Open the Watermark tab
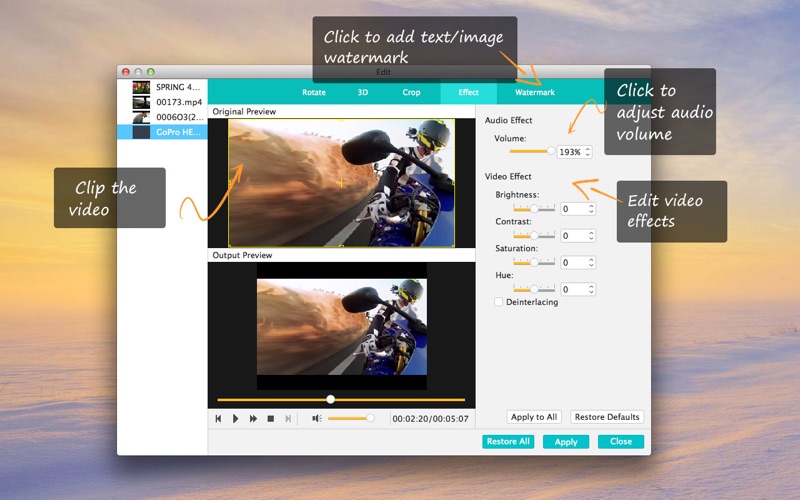This screenshot has width=800, height=500. pos(535,92)
